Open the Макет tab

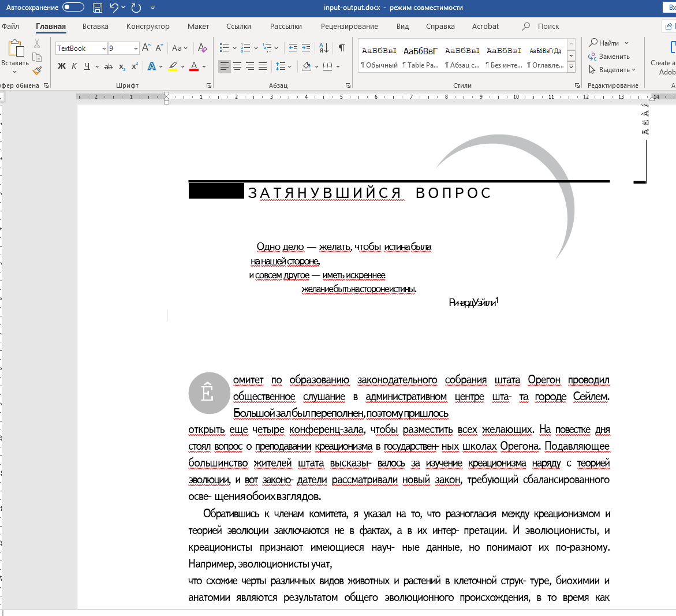[199, 27]
